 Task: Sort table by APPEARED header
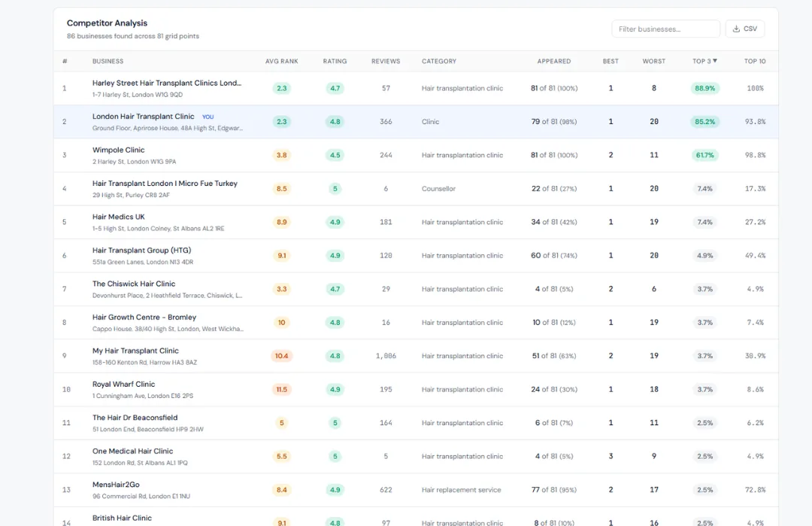[553, 61]
